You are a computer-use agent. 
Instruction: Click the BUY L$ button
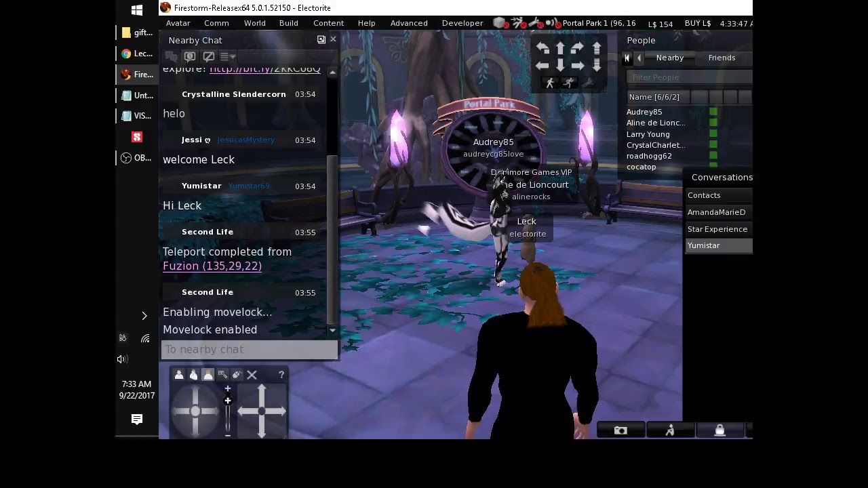coord(698,23)
